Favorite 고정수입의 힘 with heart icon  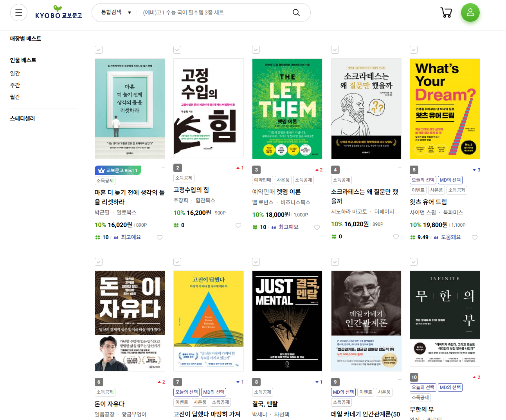pyautogui.click(x=238, y=225)
